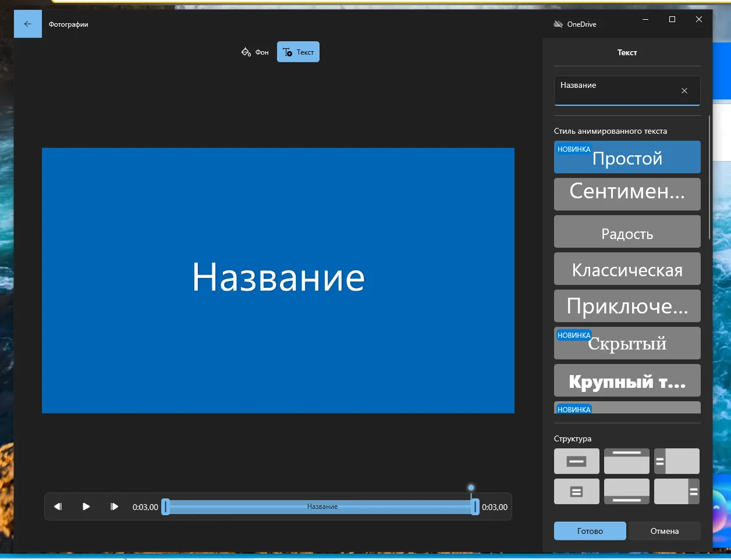
Task: Select the Простой animated text style
Action: pyautogui.click(x=627, y=157)
